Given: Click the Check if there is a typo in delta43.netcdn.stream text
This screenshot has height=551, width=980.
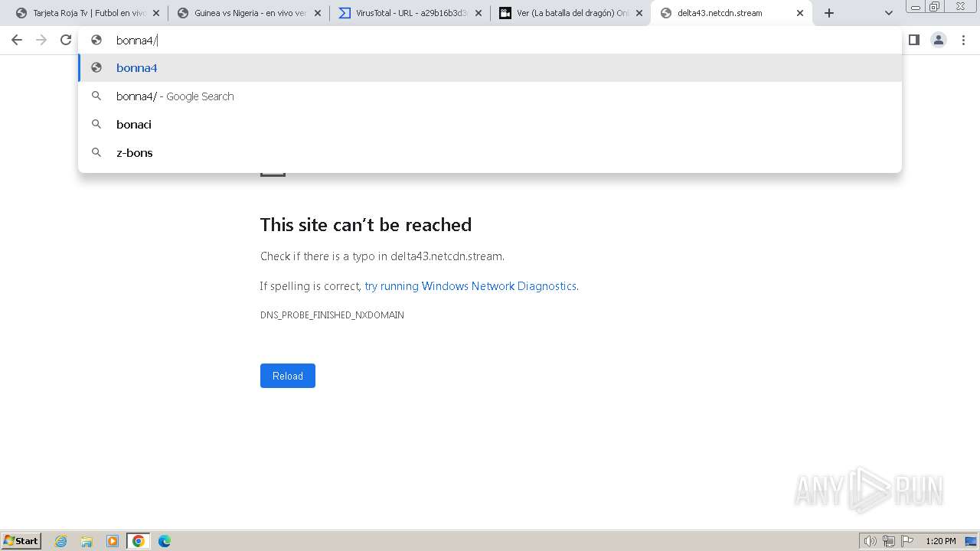Looking at the screenshot, I should [382, 256].
